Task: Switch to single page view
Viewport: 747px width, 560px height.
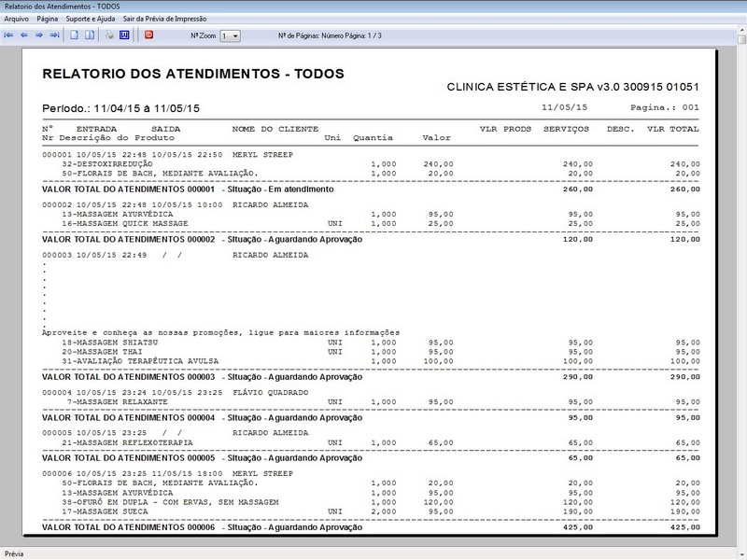Action: pos(75,35)
